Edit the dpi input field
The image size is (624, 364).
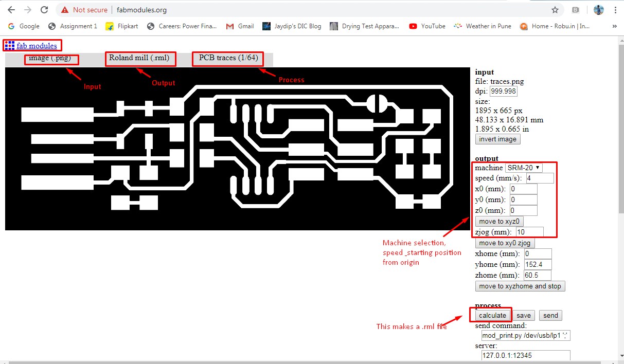[x=503, y=92]
